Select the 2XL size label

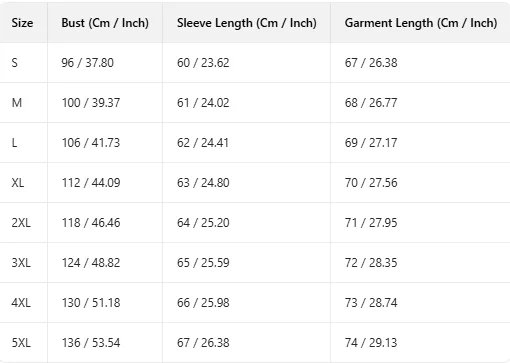pos(21,223)
